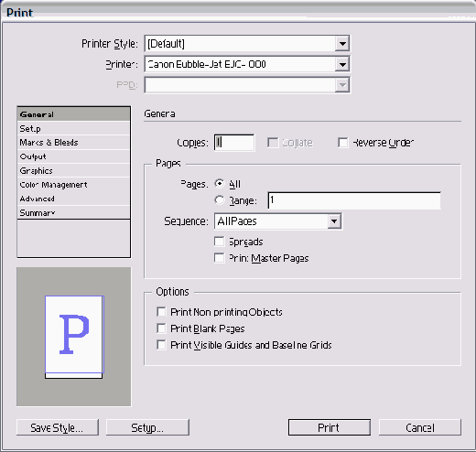
Task: Show the Summary panel
Action: pyautogui.click(x=74, y=212)
